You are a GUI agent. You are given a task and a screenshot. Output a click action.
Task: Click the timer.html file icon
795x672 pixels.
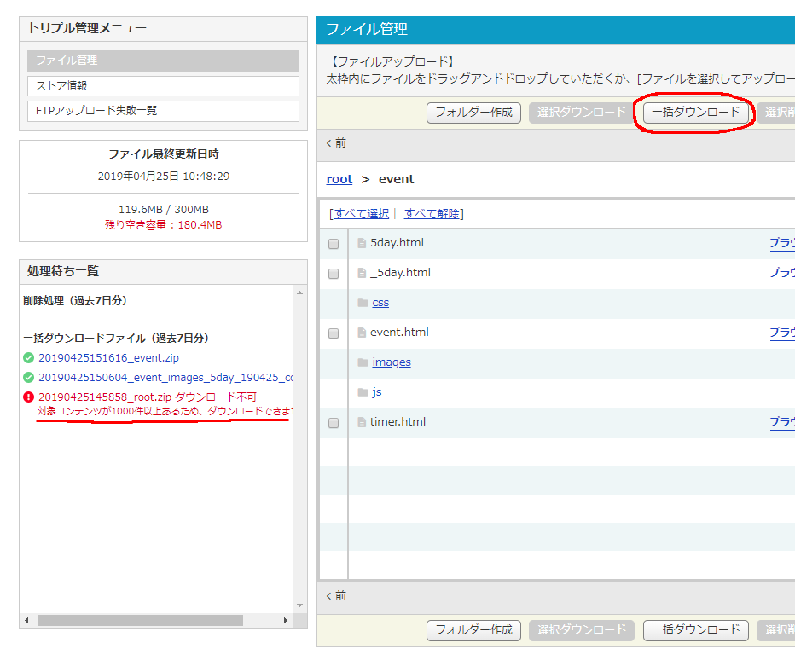362,422
